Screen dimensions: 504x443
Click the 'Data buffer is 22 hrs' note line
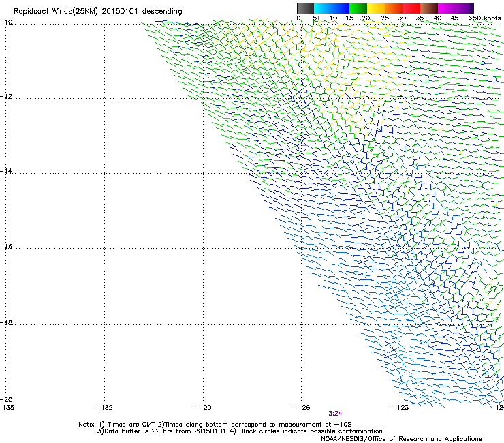[240, 431]
